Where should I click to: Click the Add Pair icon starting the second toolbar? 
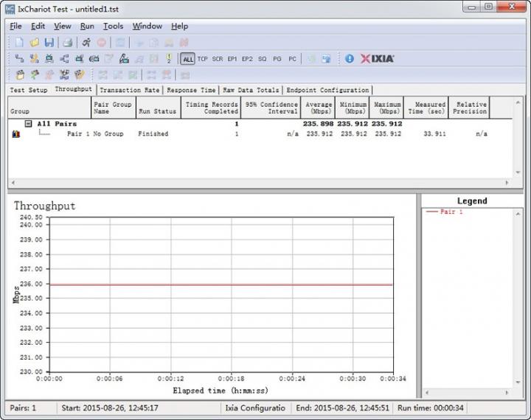point(19,58)
